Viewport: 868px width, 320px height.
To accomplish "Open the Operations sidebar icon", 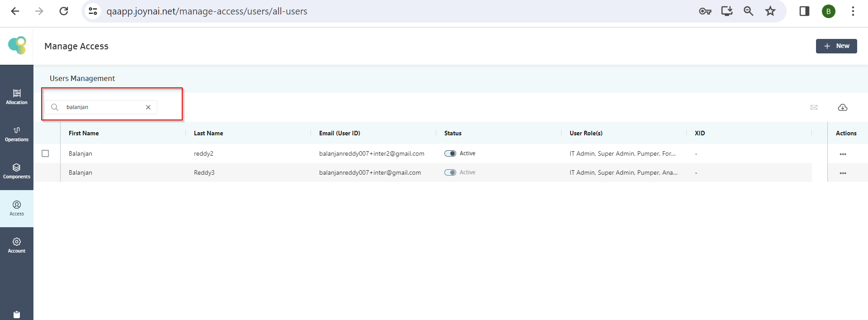I will pyautogui.click(x=17, y=134).
